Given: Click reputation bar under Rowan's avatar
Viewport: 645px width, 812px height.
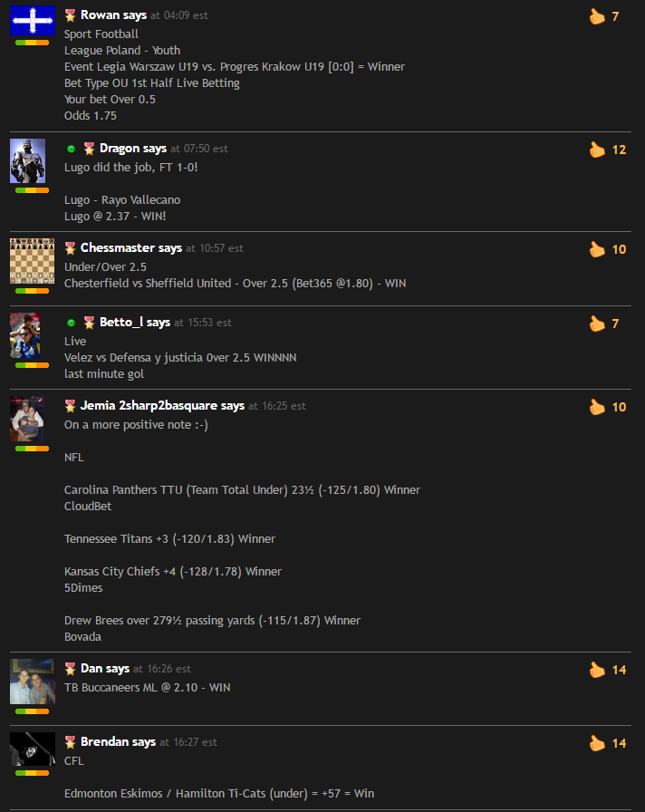Looking at the screenshot, I should point(32,43).
